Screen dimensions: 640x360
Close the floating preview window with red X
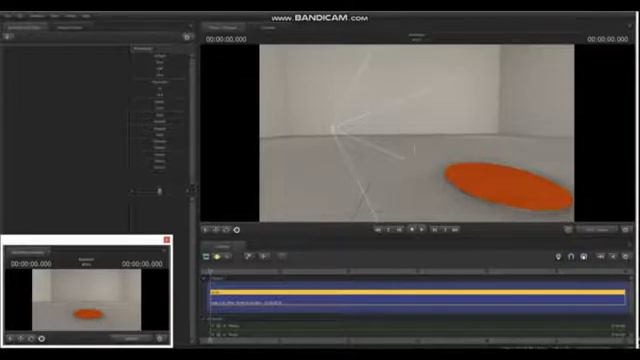pyautogui.click(x=167, y=240)
